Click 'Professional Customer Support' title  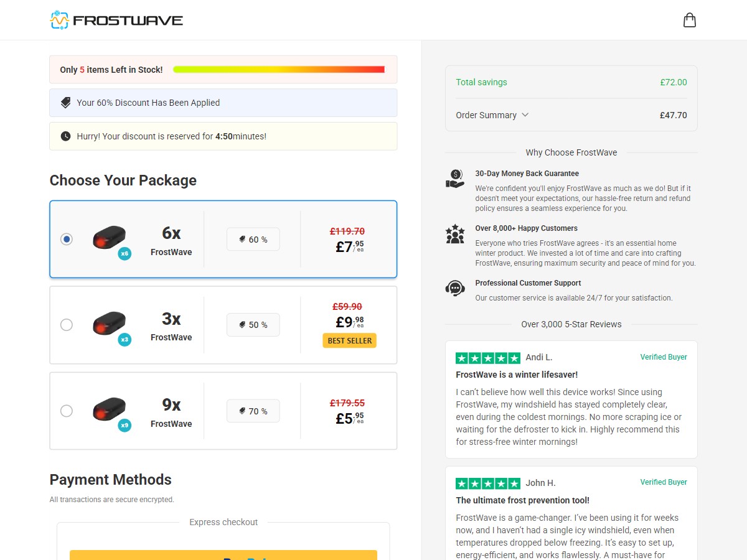[x=529, y=283]
